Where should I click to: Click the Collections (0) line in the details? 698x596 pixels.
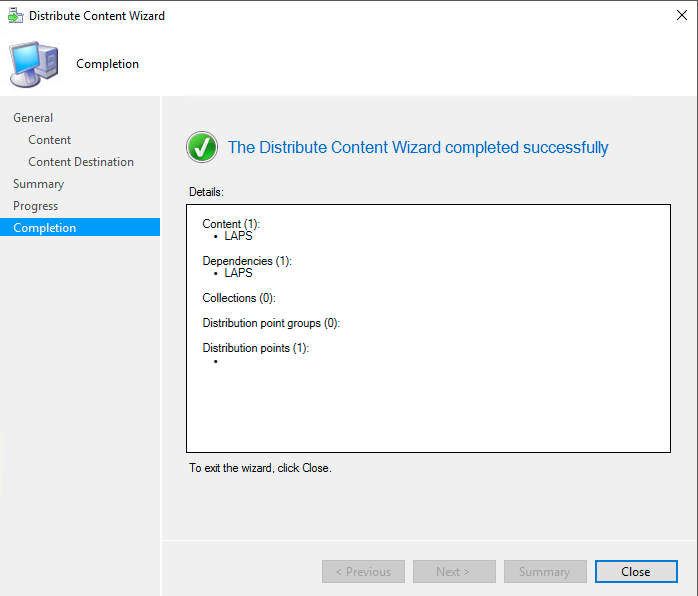(238, 298)
